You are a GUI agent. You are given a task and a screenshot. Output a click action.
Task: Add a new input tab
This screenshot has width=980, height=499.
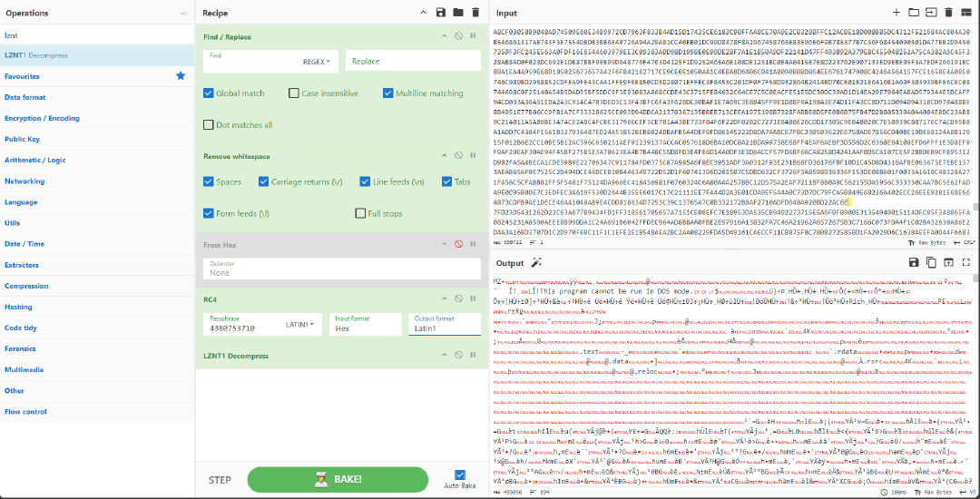click(896, 13)
